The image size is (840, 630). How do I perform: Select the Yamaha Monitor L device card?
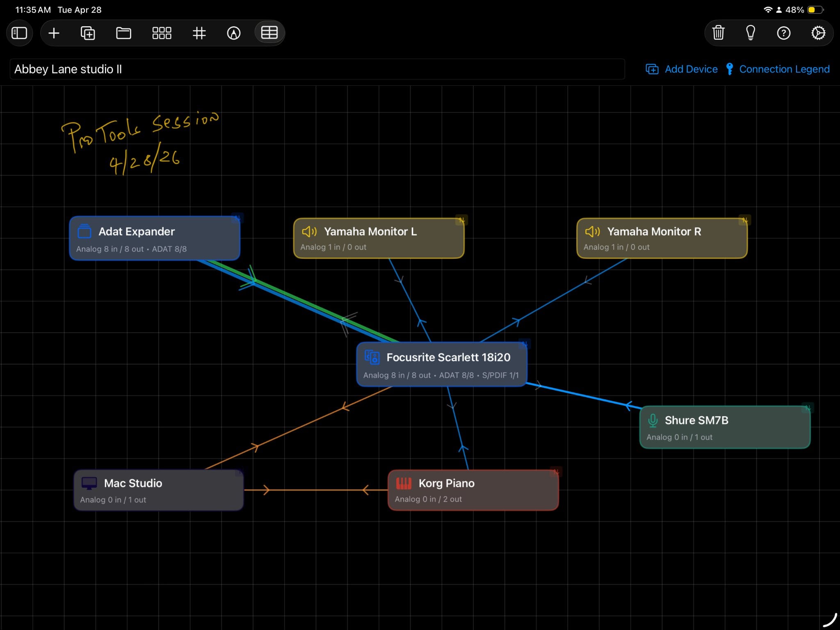379,238
